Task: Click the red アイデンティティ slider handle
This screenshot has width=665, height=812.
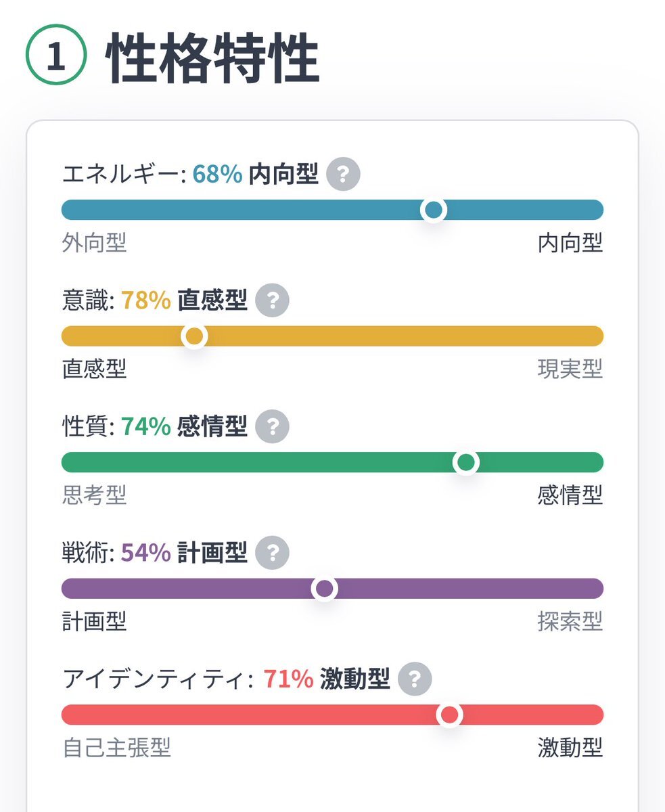Action: 449,715
